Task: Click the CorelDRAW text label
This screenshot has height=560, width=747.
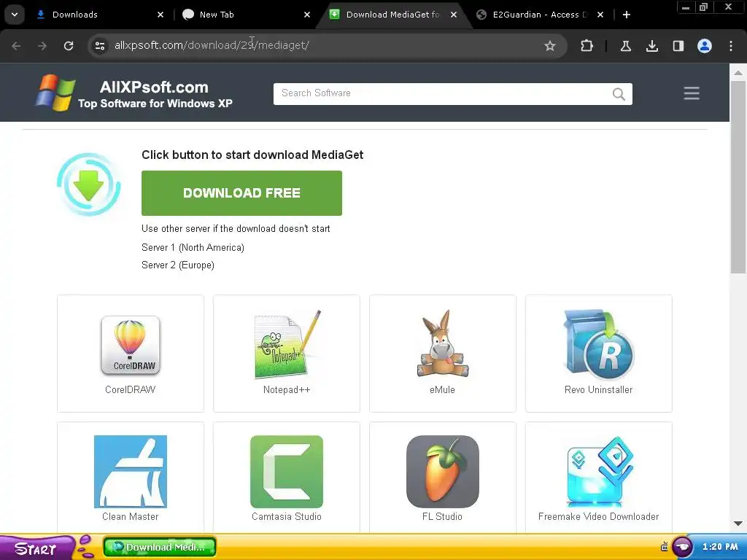Action: click(131, 389)
